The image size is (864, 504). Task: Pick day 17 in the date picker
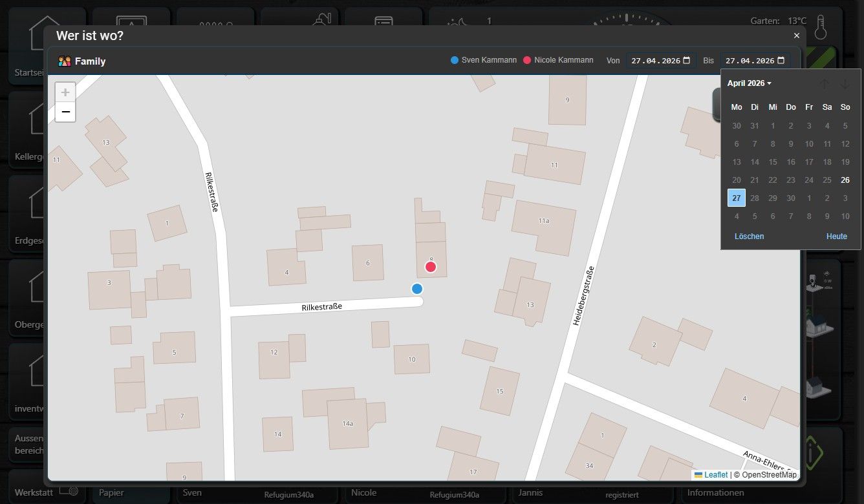pos(809,162)
